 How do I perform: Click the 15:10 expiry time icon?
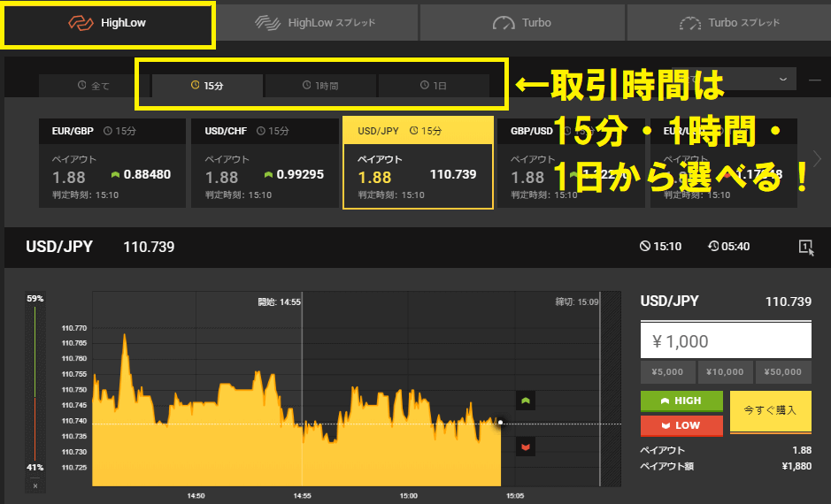(645, 247)
